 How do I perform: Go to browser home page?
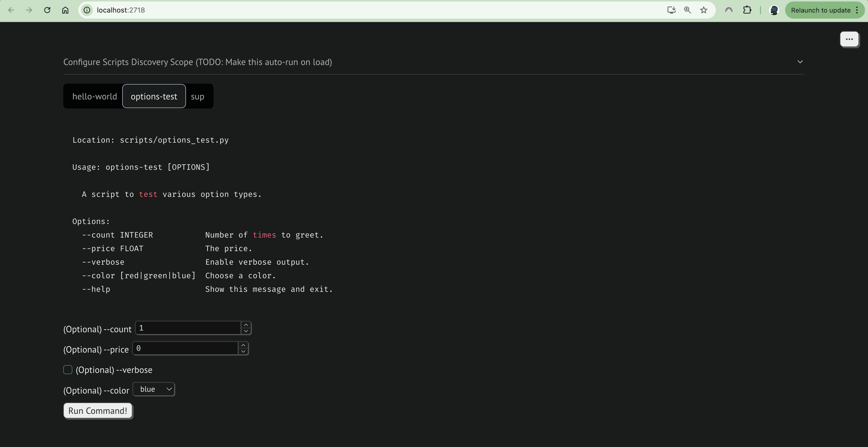pos(65,10)
